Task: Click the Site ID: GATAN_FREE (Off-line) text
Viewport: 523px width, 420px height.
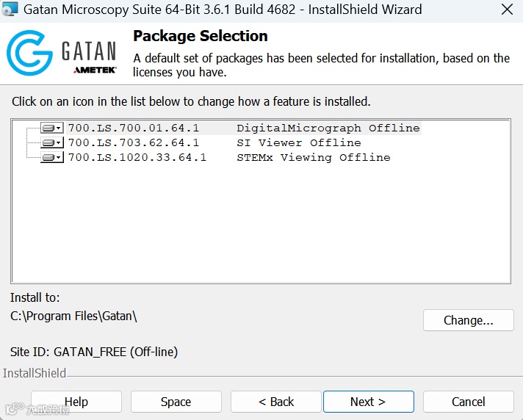Action: pos(94,352)
